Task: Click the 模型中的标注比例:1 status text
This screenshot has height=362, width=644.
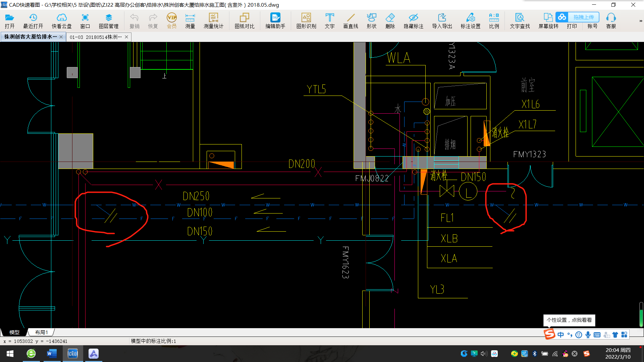Action: tap(153, 341)
